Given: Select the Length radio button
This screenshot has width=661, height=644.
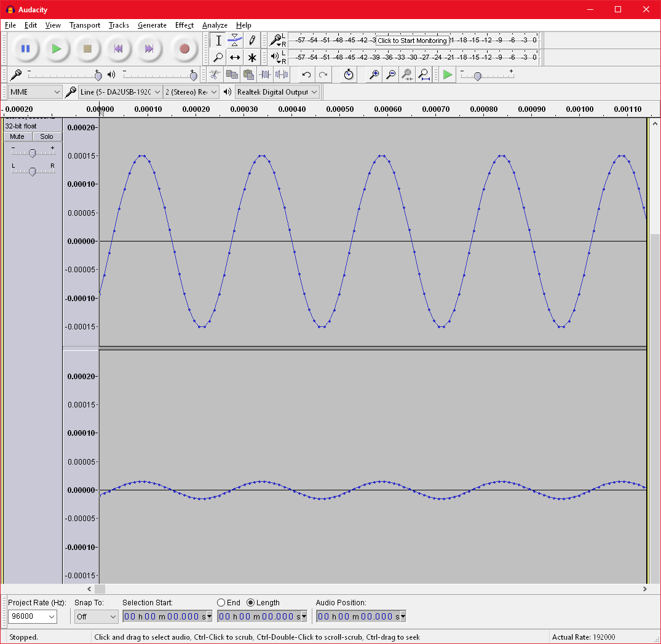Looking at the screenshot, I should (x=250, y=603).
